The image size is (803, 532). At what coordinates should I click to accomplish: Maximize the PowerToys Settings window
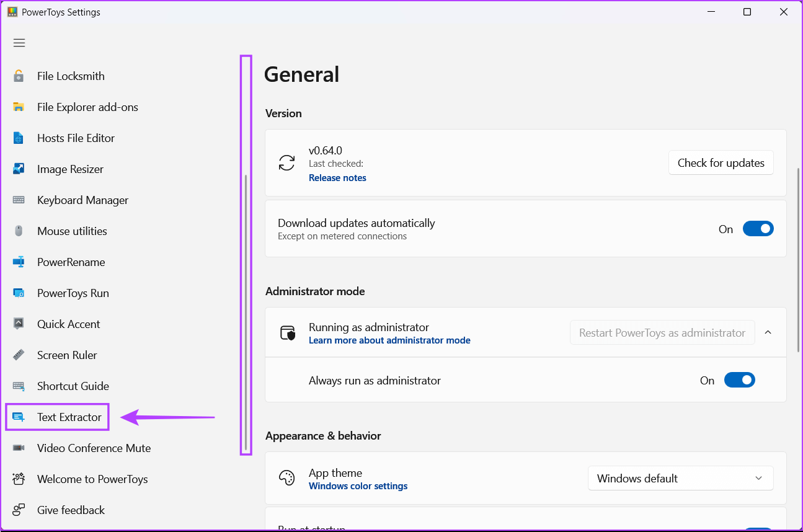[747, 12]
